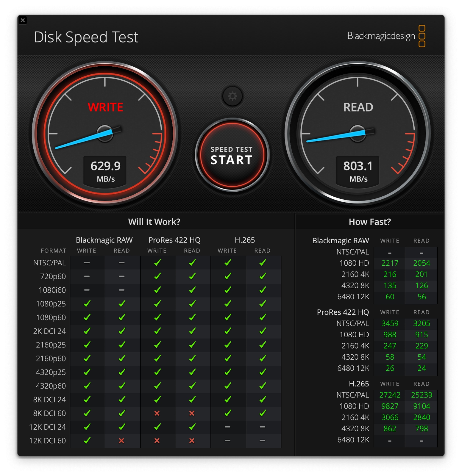
Task: Click the red cross for 8K DCI 60 ProRes read
Action: [192, 413]
